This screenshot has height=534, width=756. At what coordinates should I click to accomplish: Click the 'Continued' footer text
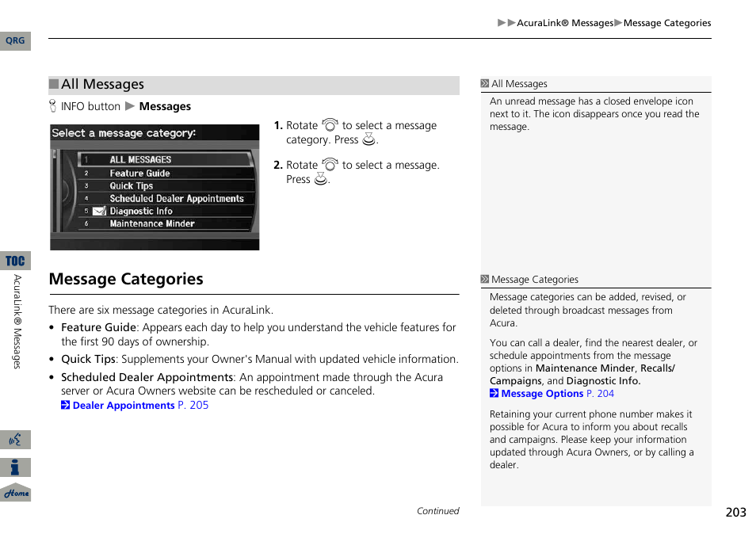(x=437, y=511)
